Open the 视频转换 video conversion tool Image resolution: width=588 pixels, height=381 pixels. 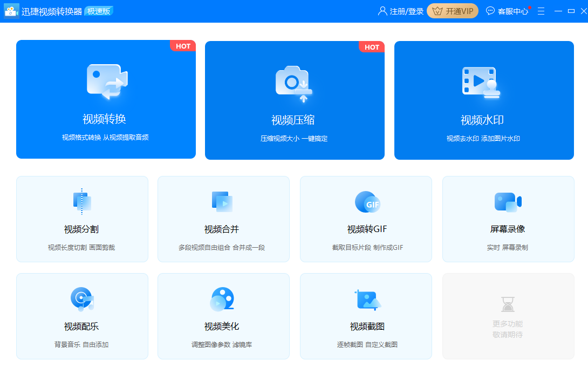tap(106, 100)
